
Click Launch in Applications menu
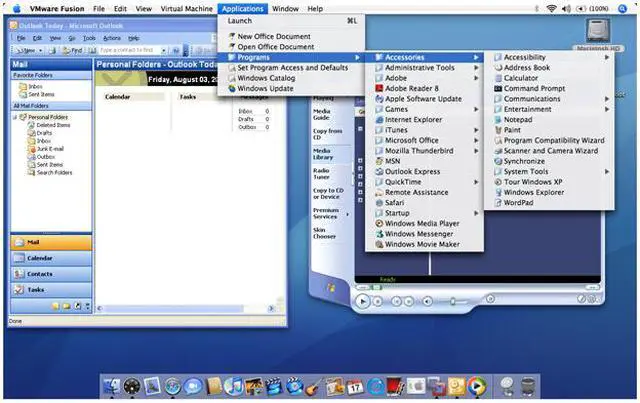tap(291, 21)
